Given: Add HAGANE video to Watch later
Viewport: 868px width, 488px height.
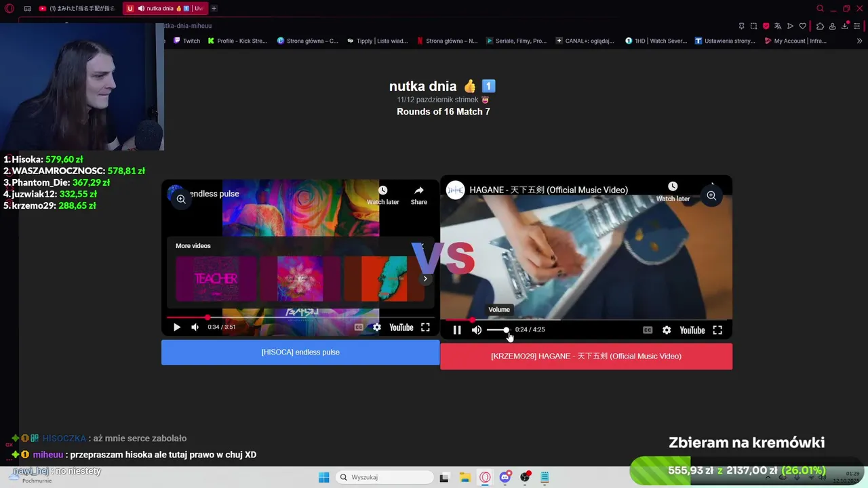Looking at the screenshot, I should click(673, 192).
